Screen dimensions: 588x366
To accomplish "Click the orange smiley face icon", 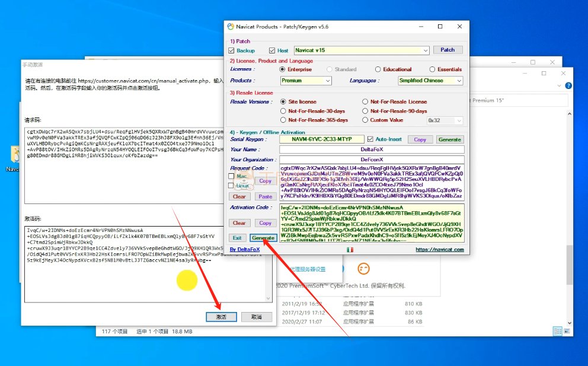I will coord(363,268).
